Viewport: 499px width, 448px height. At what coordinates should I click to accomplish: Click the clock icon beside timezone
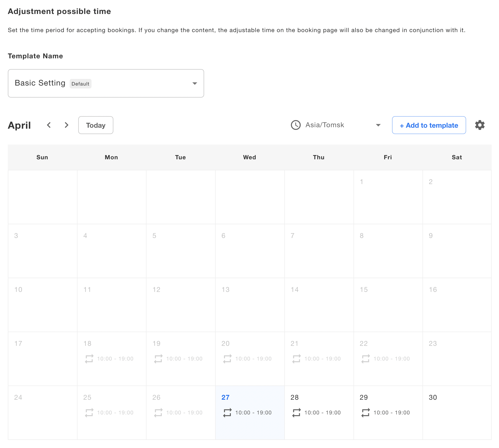coord(295,125)
